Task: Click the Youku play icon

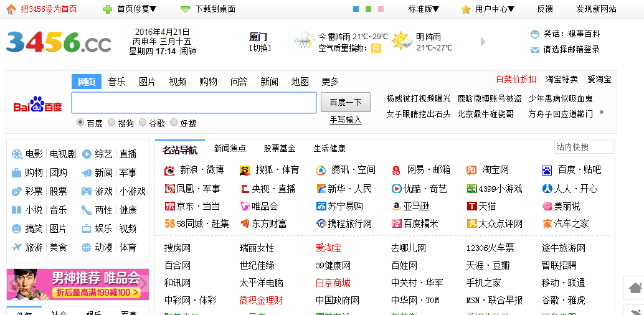Action: [x=396, y=189]
